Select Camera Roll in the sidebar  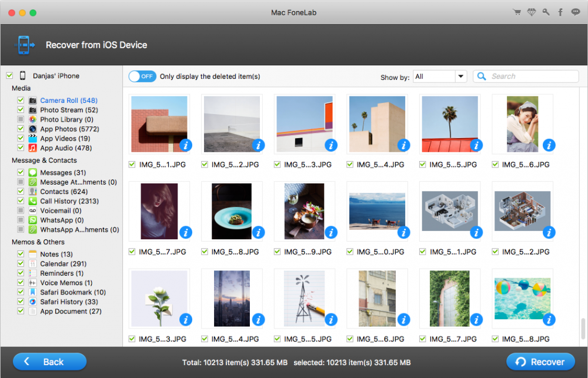click(x=68, y=101)
